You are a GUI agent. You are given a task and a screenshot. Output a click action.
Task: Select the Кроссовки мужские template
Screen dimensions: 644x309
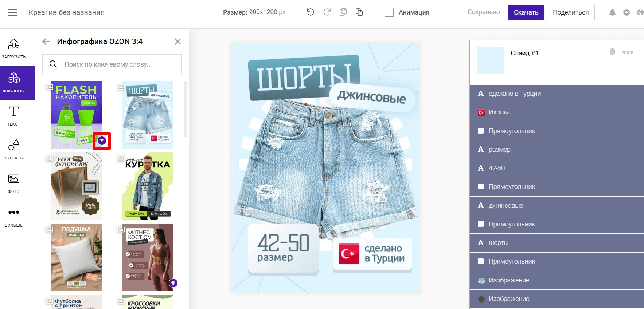click(148, 302)
